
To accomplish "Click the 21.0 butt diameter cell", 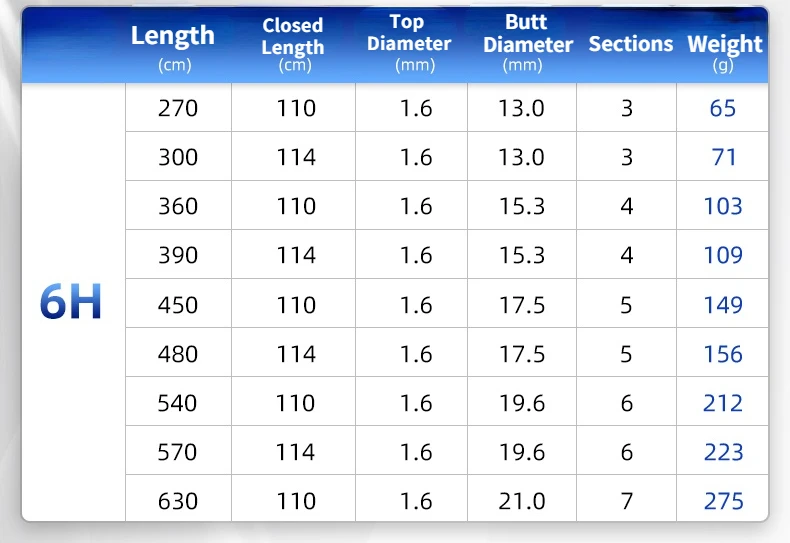I will click(522, 500).
